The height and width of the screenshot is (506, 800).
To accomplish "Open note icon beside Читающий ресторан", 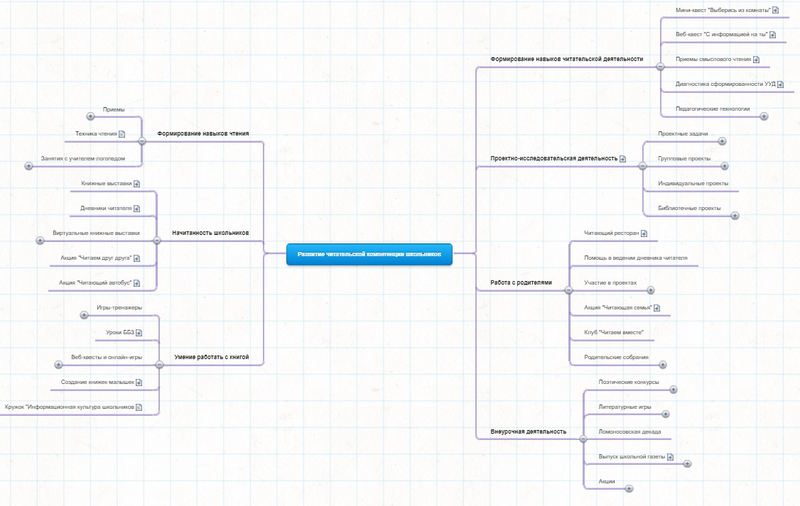I will tap(644, 234).
